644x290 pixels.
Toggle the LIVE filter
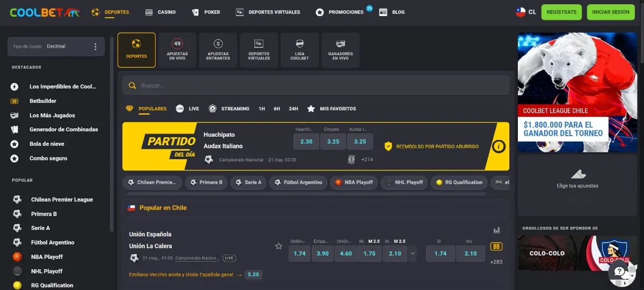click(187, 109)
